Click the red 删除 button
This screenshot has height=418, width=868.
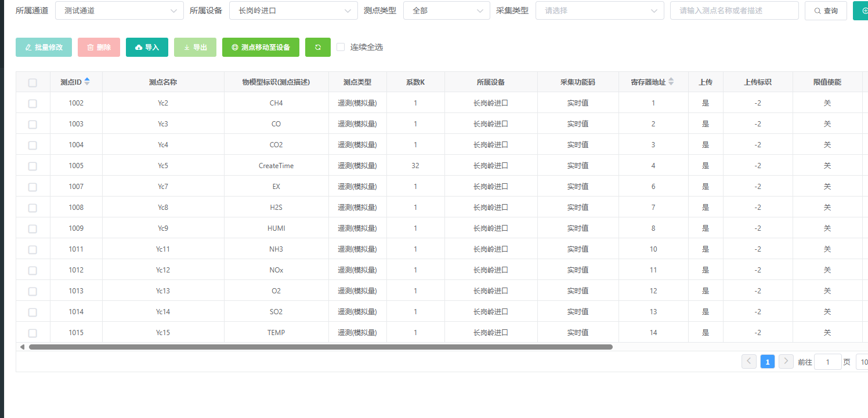99,48
